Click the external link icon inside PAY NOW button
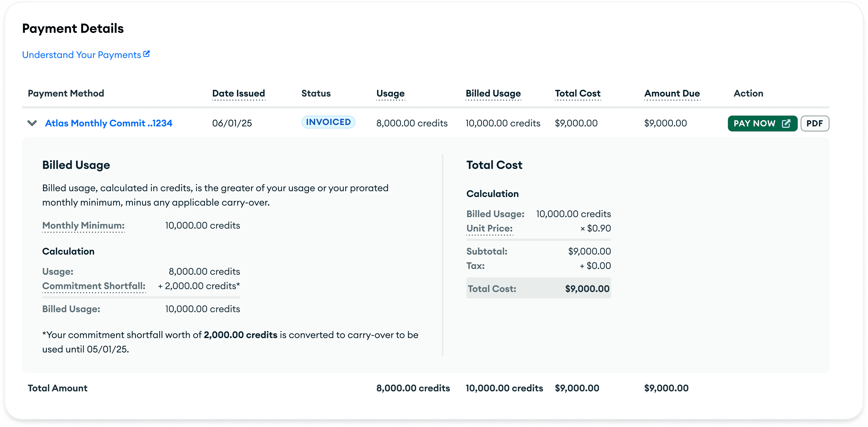The image size is (868, 427). (786, 123)
